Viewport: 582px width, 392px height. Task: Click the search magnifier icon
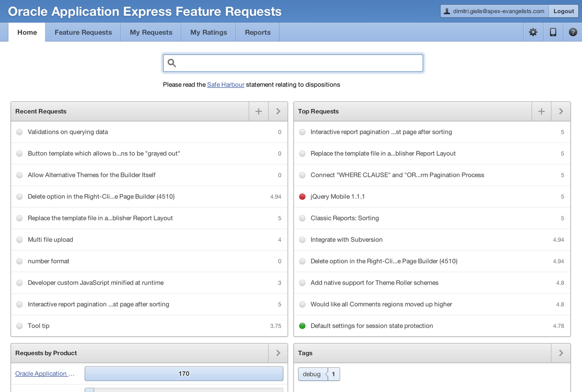(x=172, y=63)
